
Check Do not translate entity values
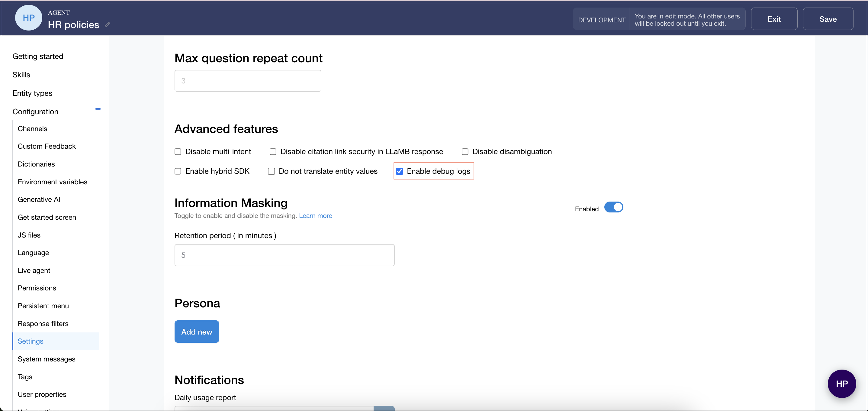(x=271, y=171)
